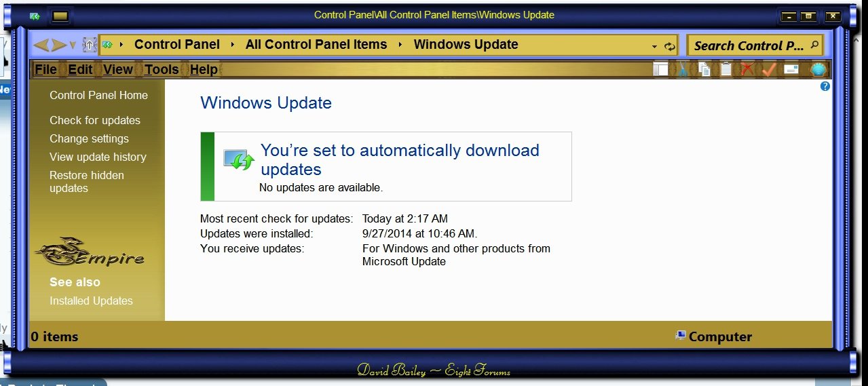
Task: Expand the arrow after All Control Panel Items
Action: [x=400, y=45]
